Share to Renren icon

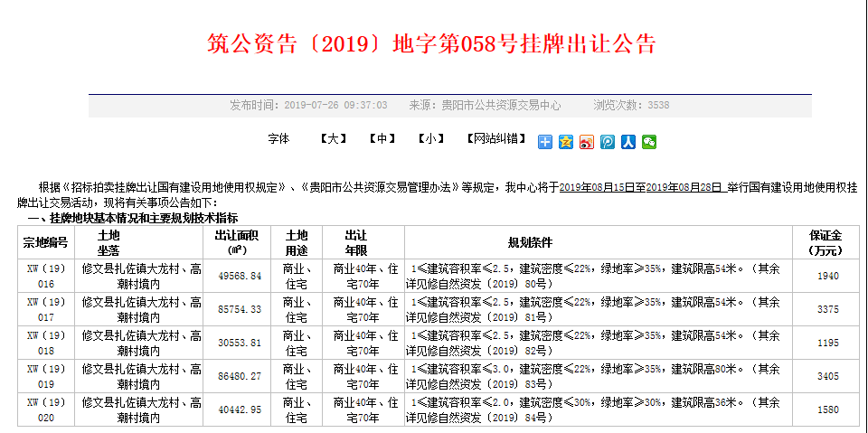627,142
